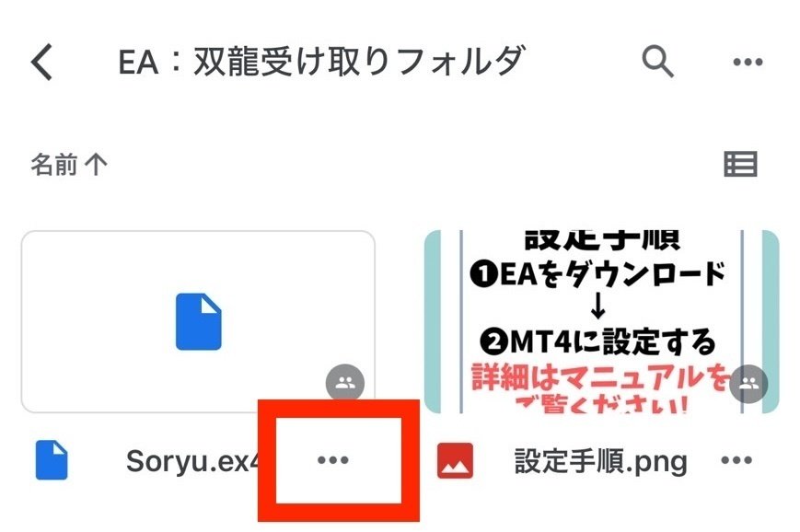Image resolution: width=800 pixels, height=532 pixels.
Task: Go back using the left chevron
Action: pyautogui.click(x=41, y=62)
